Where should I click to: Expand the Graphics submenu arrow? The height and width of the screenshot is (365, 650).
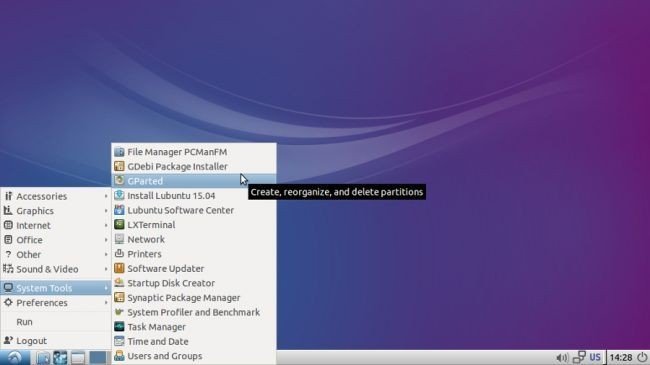(106, 211)
